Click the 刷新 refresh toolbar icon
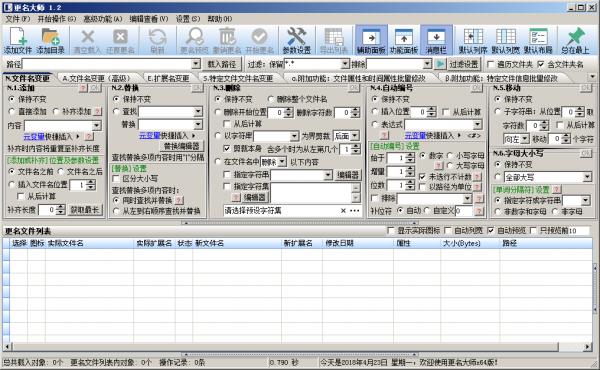 pos(157,40)
